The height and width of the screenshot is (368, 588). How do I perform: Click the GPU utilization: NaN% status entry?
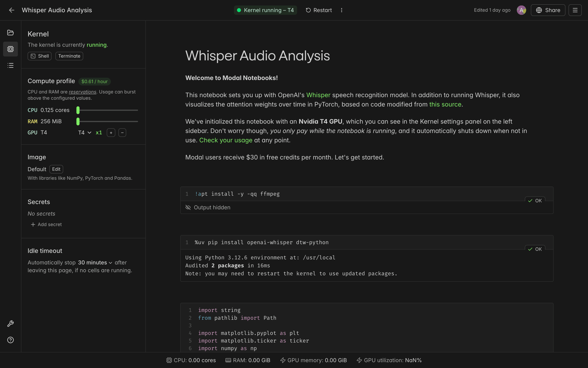(389, 360)
